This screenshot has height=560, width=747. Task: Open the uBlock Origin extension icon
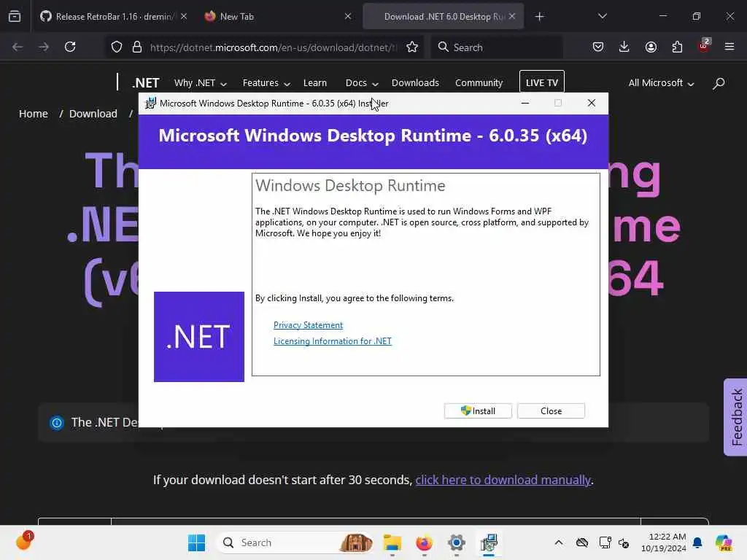(x=704, y=46)
